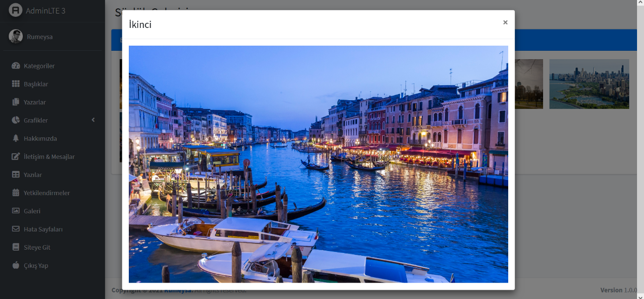Click Rumeysa's profile avatar
Screen dimensions: 644x299
15,36
